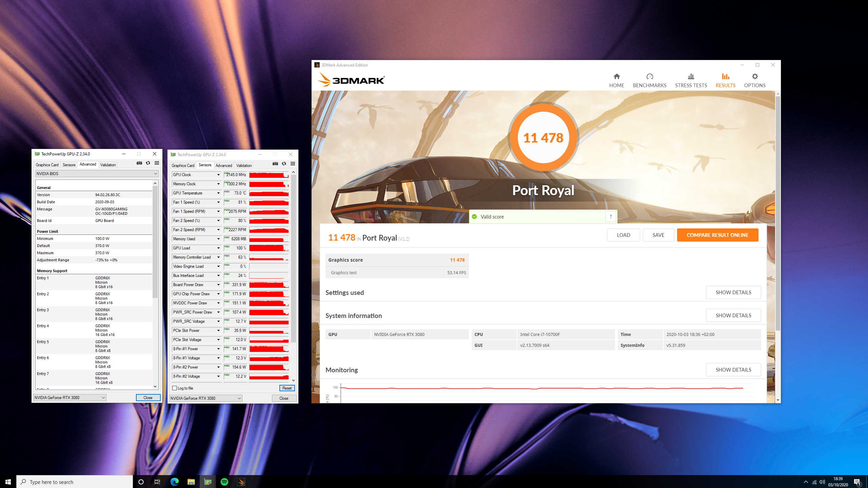Open the STRESS TESTS section in 3DMark

tap(691, 80)
